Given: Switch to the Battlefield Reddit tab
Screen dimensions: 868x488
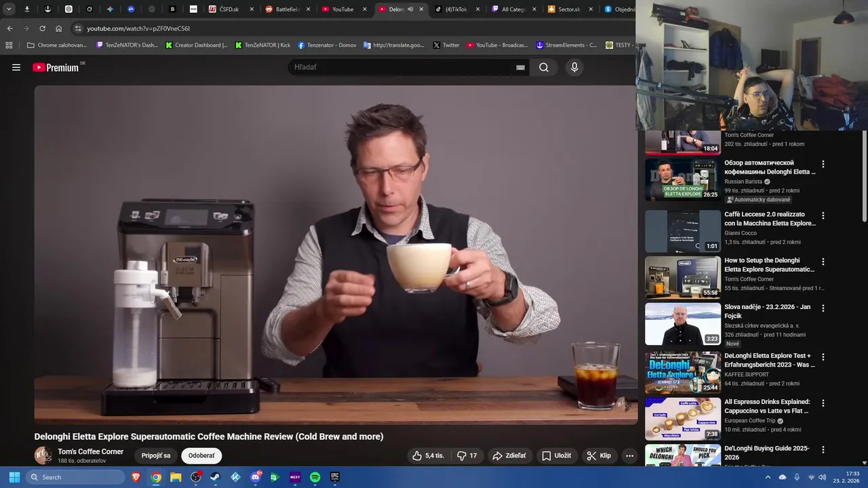Looking at the screenshot, I should coord(288,9).
